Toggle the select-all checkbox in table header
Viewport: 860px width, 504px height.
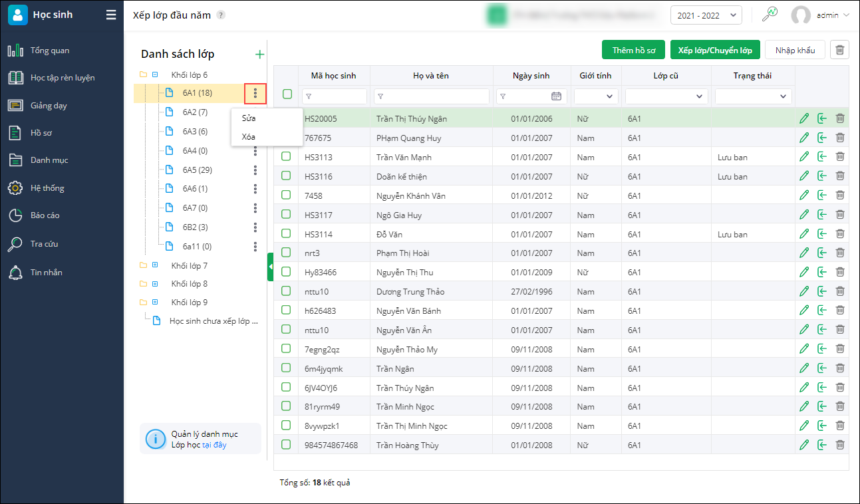coord(287,94)
